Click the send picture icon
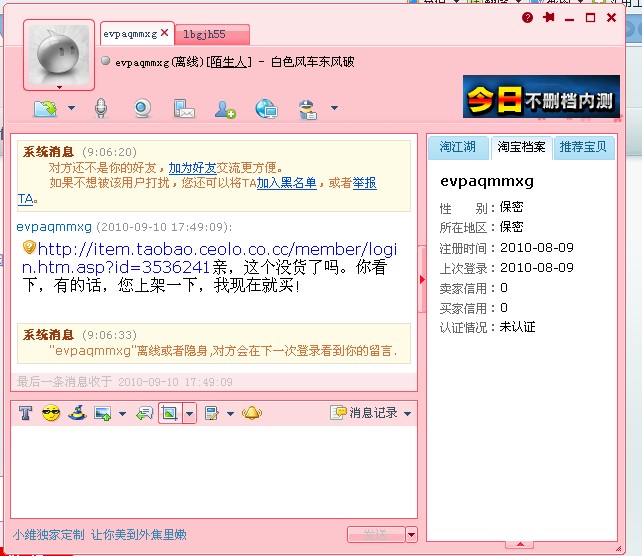This screenshot has width=642, height=556. point(103,414)
